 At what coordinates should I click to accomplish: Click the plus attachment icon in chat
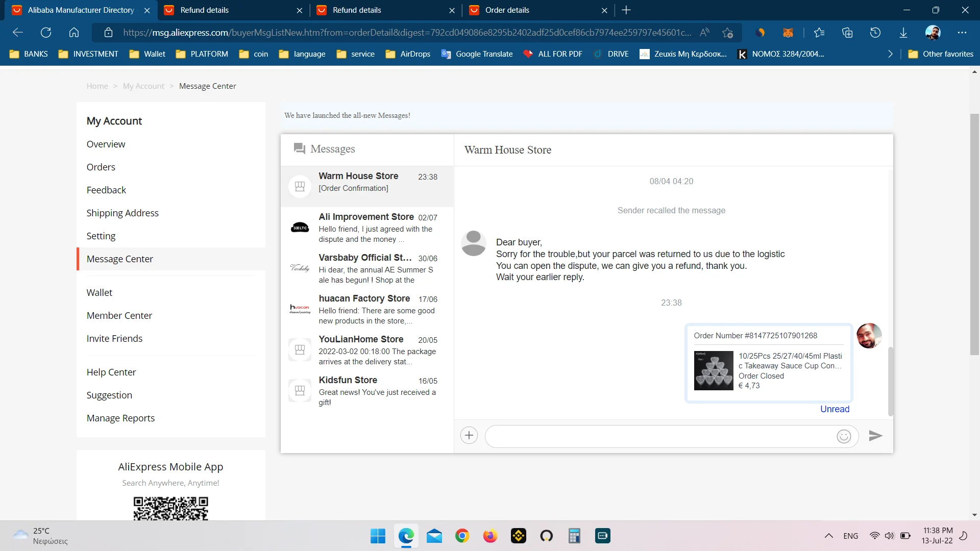469,435
